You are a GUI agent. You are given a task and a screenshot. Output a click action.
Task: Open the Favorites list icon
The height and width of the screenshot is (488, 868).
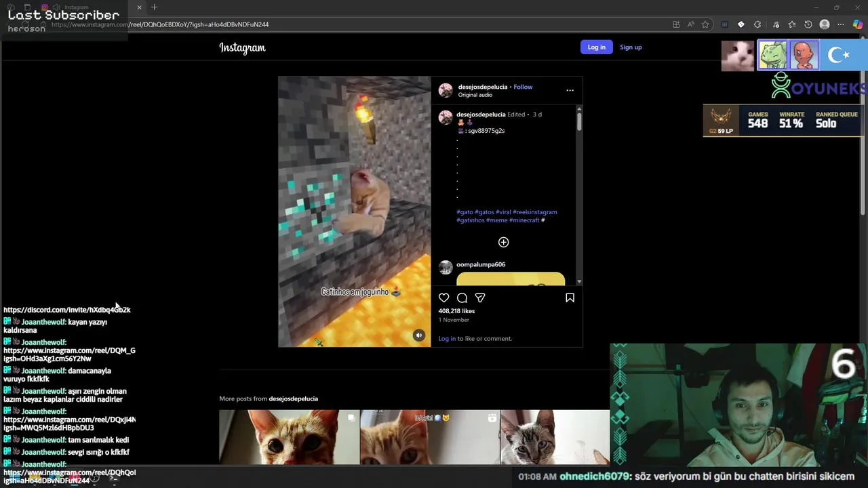point(792,24)
